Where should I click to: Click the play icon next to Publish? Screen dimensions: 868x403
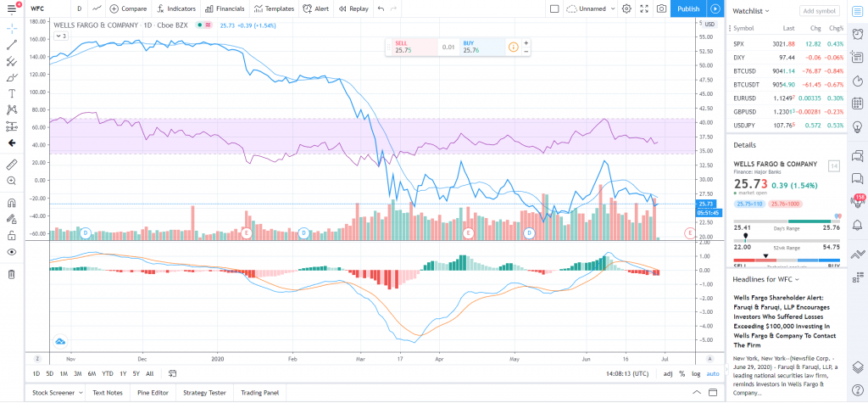(715, 8)
